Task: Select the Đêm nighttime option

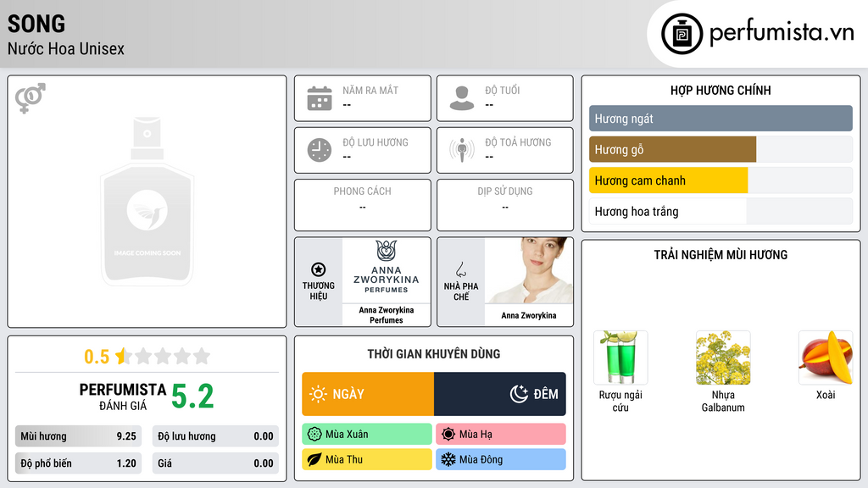Action: click(500, 394)
